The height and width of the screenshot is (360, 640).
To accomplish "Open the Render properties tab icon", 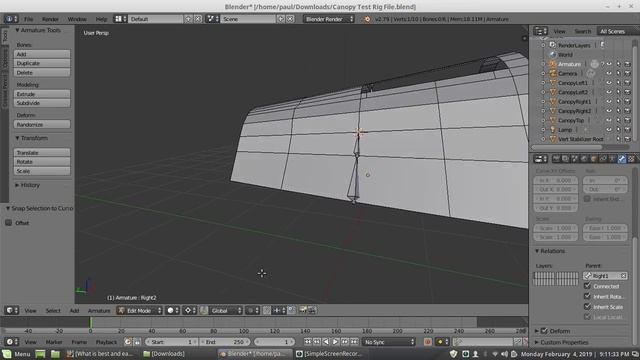I will tap(556, 159).
